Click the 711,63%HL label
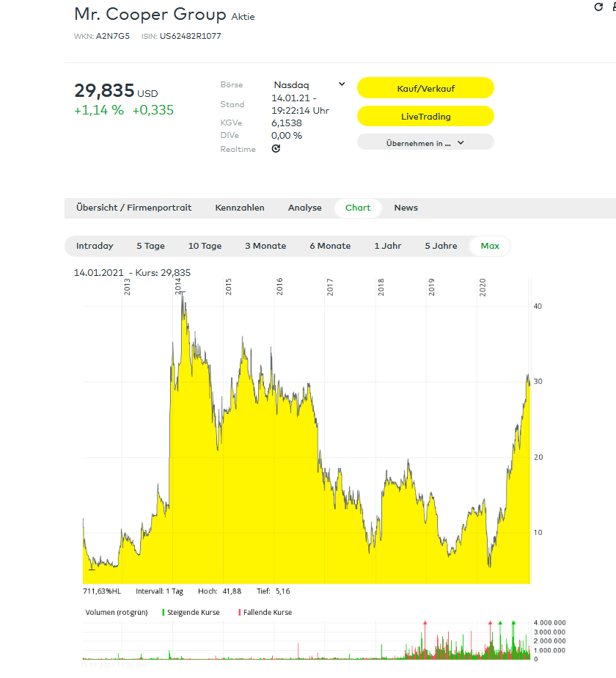This screenshot has height=678, width=616. point(102,591)
